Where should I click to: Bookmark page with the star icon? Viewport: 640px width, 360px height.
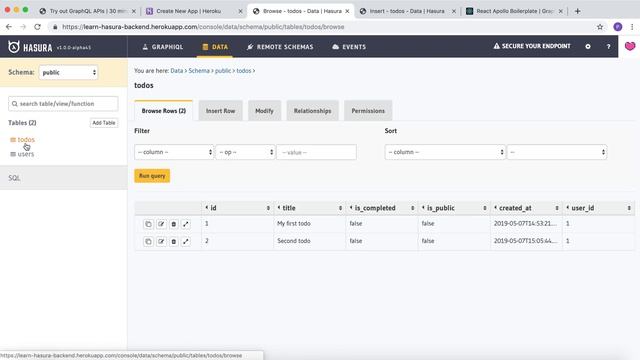click(600, 27)
